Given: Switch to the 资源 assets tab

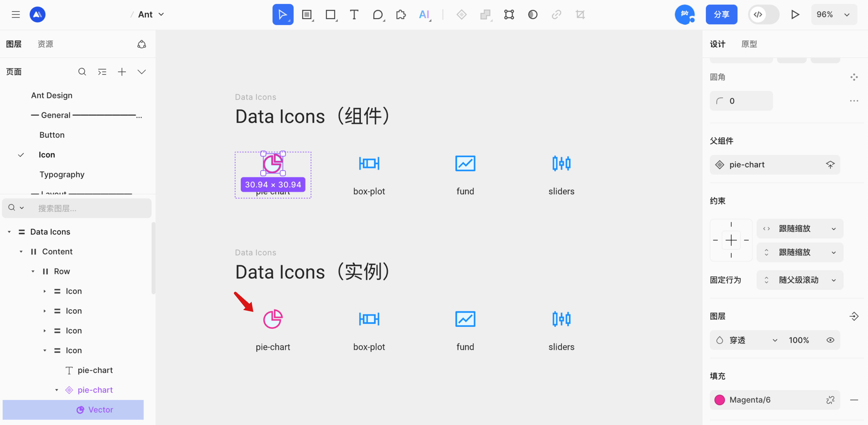Looking at the screenshot, I should pos(45,44).
